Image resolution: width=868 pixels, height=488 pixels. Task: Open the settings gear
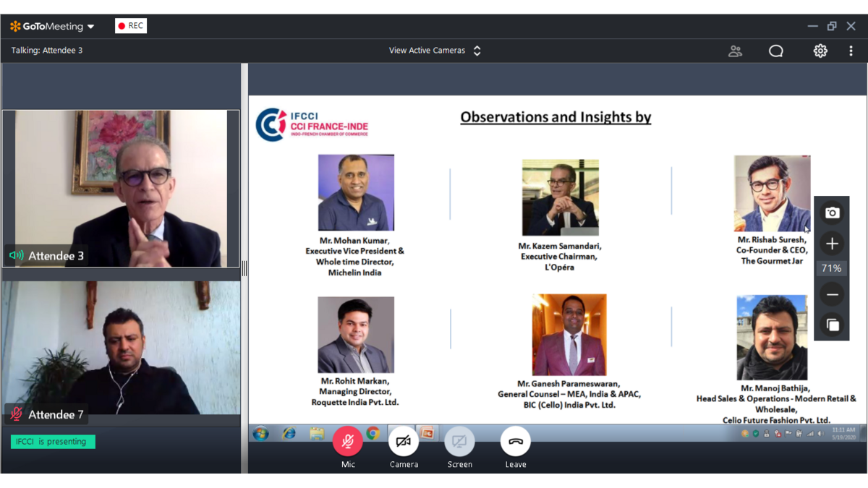coord(820,51)
